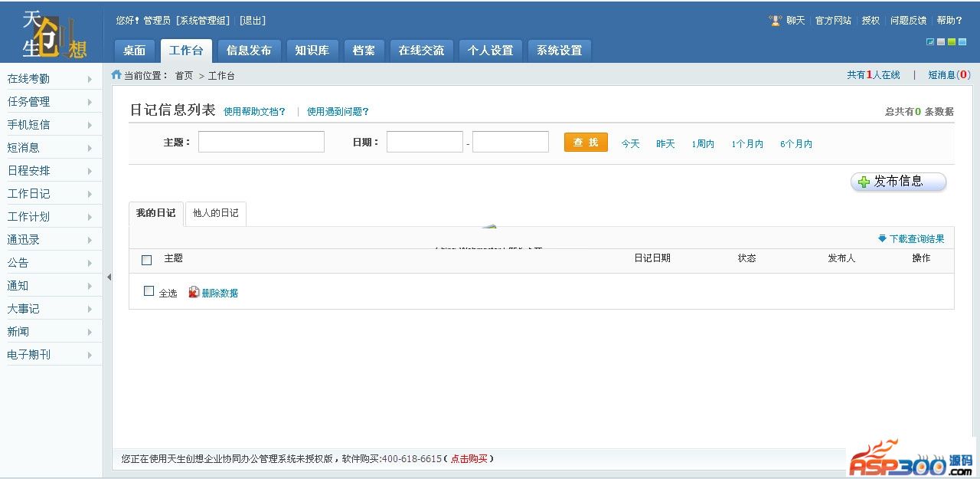
Task: Click the red delete icon beside 删除数据
Action: [x=194, y=292]
